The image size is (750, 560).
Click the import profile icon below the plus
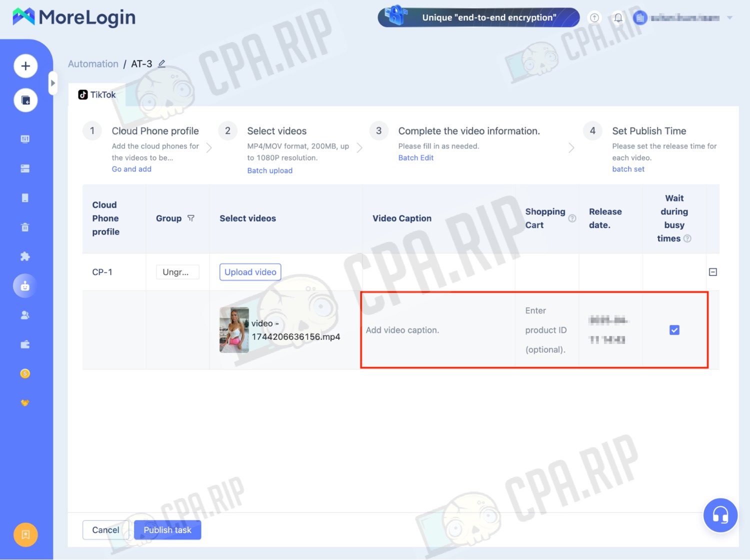click(25, 100)
